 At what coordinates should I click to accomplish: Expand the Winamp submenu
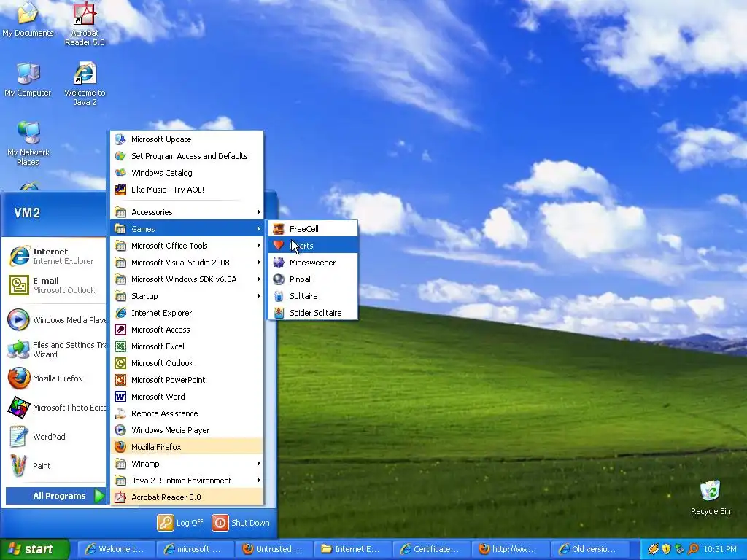pos(187,464)
